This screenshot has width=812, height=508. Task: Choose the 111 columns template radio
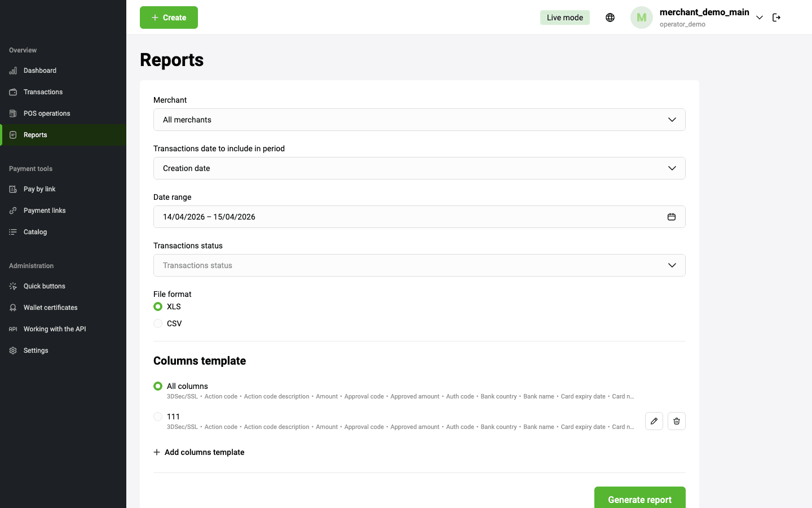click(x=158, y=417)
